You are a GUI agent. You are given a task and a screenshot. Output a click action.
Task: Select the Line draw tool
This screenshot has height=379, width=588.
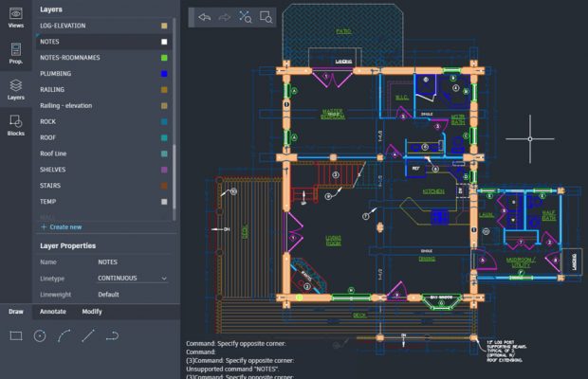coord(88,335)
